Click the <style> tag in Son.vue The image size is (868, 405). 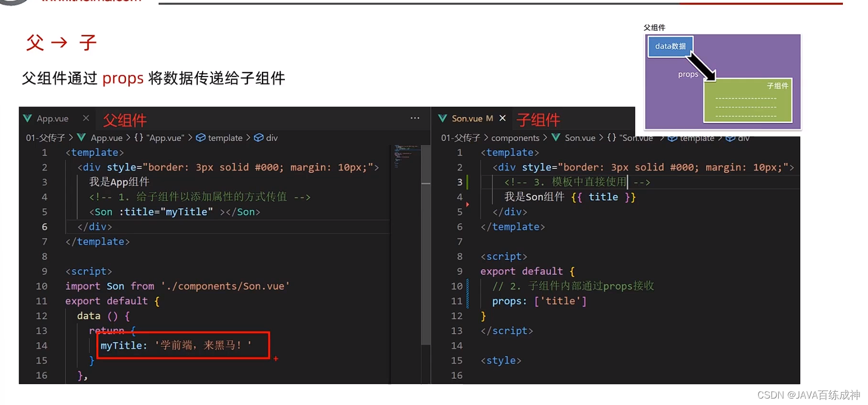(x=501, y=360)
